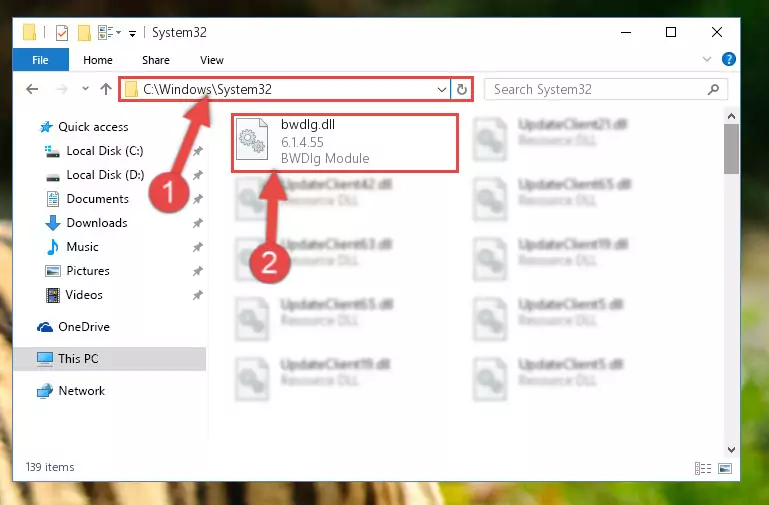Click the pin icon beside Videos
769x505 pixels.
point(198,296)
